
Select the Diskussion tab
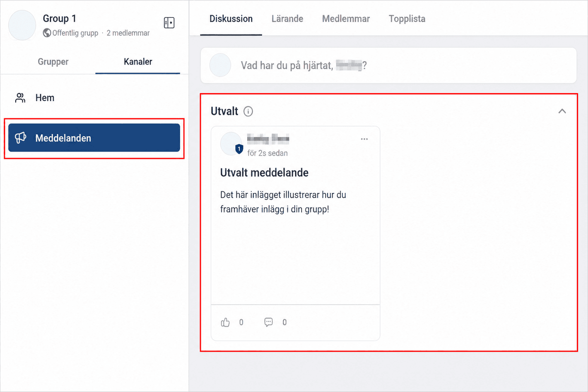pos(231,19)
